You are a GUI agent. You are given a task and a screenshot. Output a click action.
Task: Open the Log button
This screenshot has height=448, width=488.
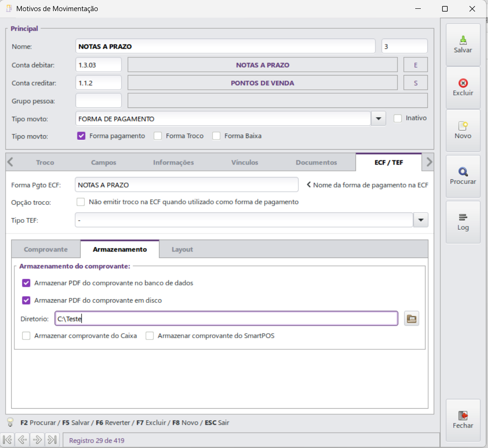tap(463, 222)
